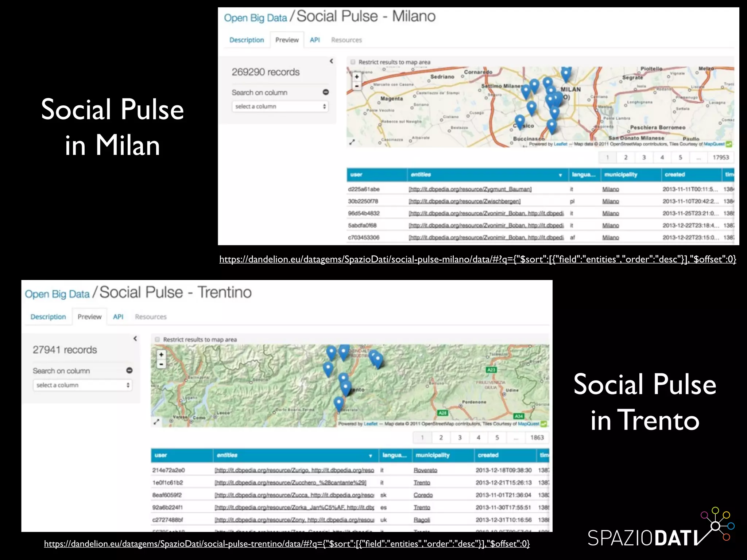
Task: Click the MapQuest logo on the Milano map
Action: (x=729, y=144)
